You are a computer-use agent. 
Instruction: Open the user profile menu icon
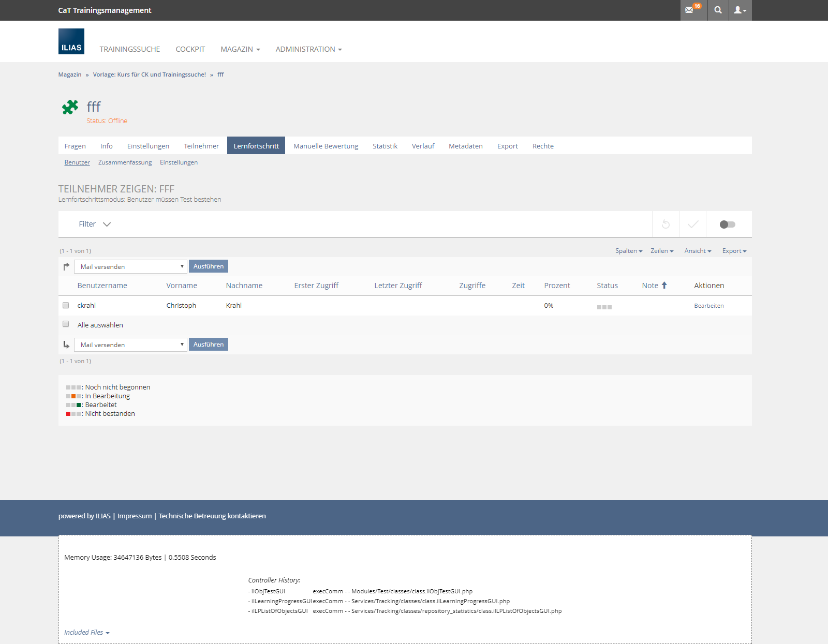click(740, 10)
